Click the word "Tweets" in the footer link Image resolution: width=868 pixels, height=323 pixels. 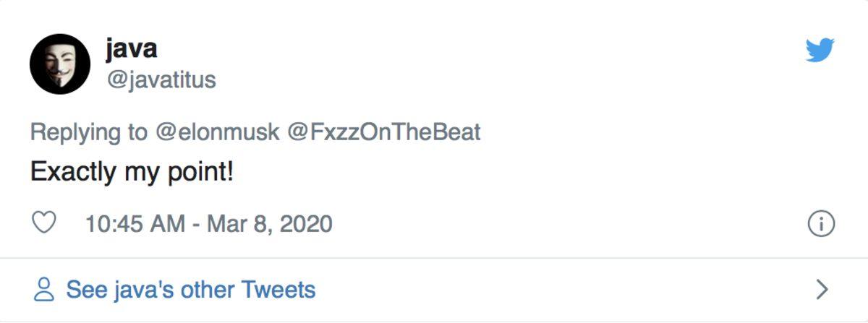(x=278, y=290)
